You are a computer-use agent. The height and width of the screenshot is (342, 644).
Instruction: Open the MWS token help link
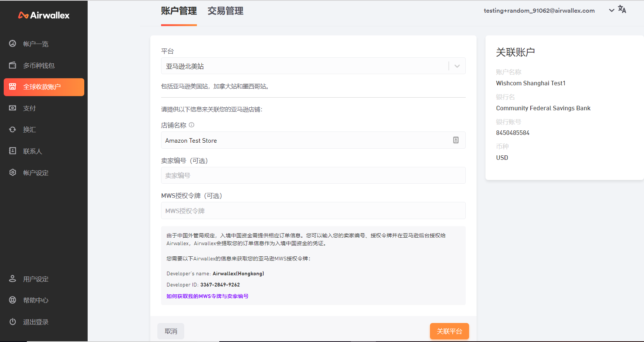tap(207, 296)
